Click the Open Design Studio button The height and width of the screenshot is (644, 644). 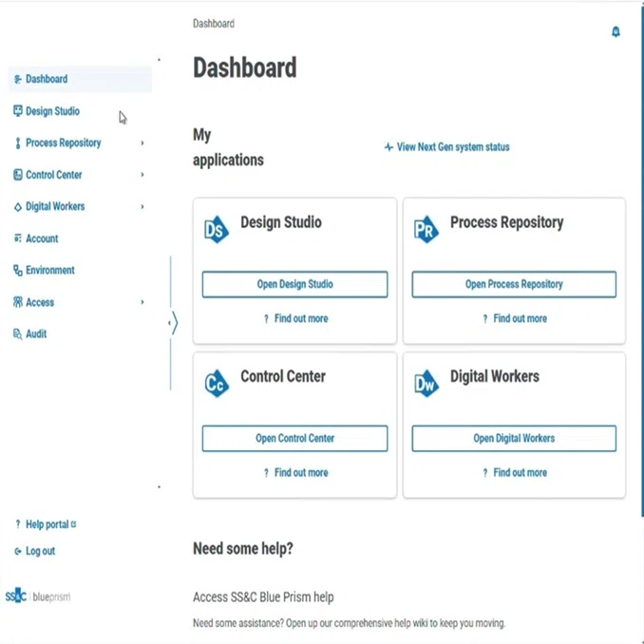click(x=294, y=284)
